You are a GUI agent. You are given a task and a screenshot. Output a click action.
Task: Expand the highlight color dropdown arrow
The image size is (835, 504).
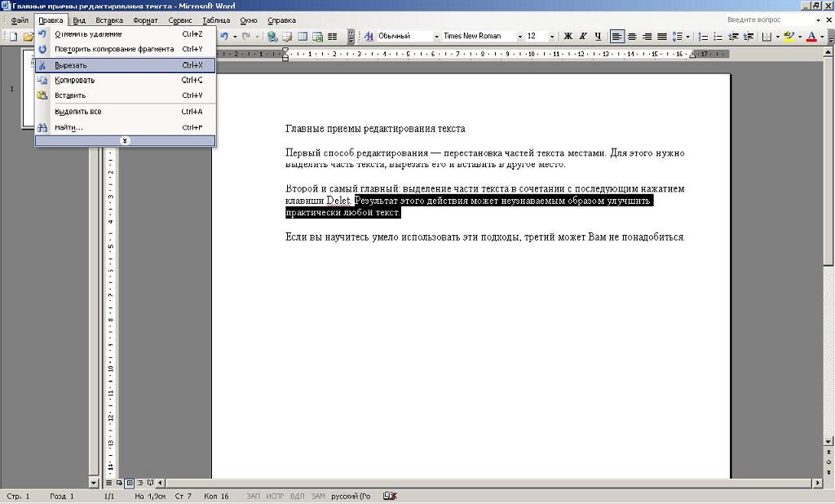point(800,36)
